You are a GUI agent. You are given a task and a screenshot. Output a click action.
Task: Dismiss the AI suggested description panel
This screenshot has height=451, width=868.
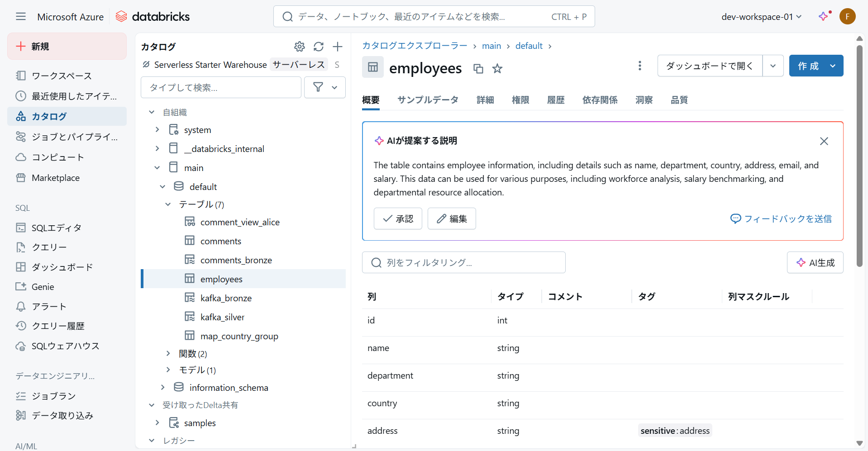(x=824, y=141)
